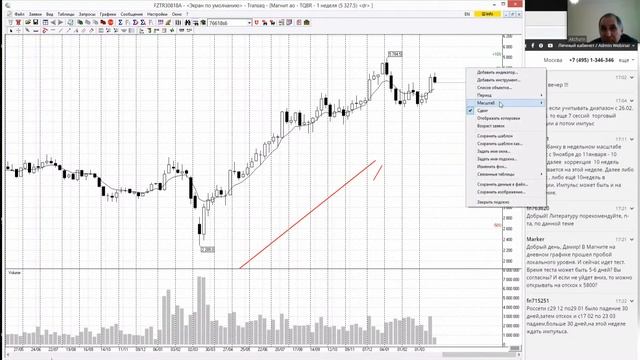The height and width of the screenshot is (360, 640).
Task: Click the chart's high price label
Action: click(395, 54)
